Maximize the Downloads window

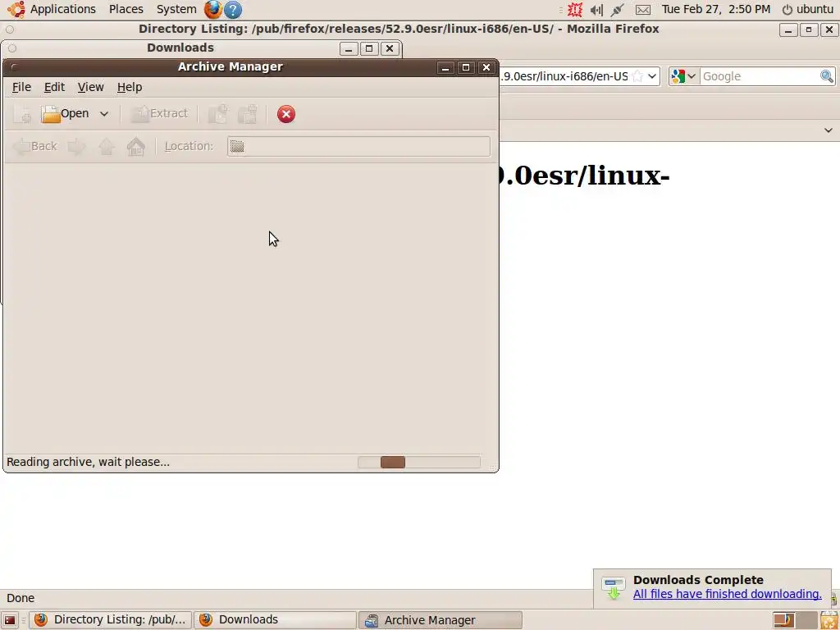[x=368, y=48]
